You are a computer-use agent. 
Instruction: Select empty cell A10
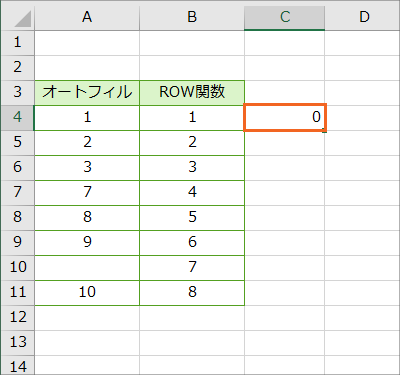pyautogui.click(x=87, y=268)
